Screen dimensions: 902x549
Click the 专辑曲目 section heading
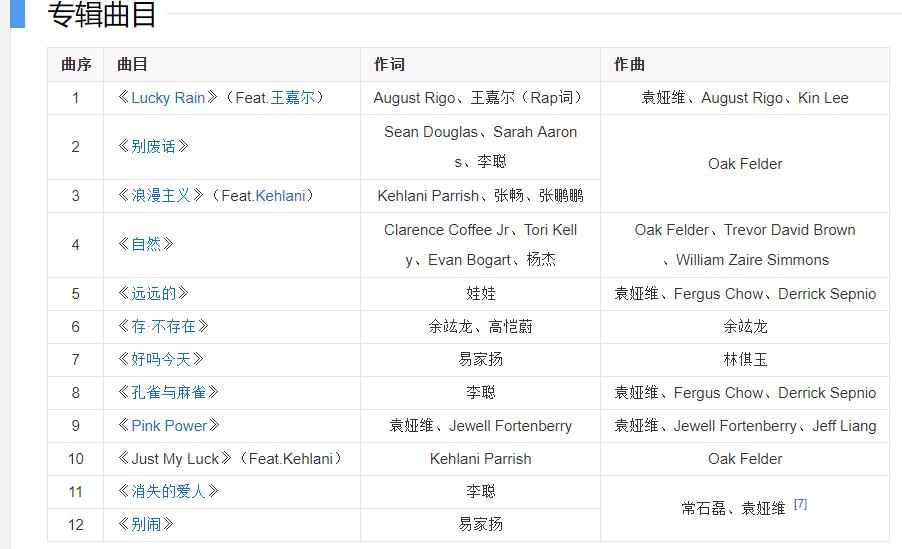tap(102, 16)
